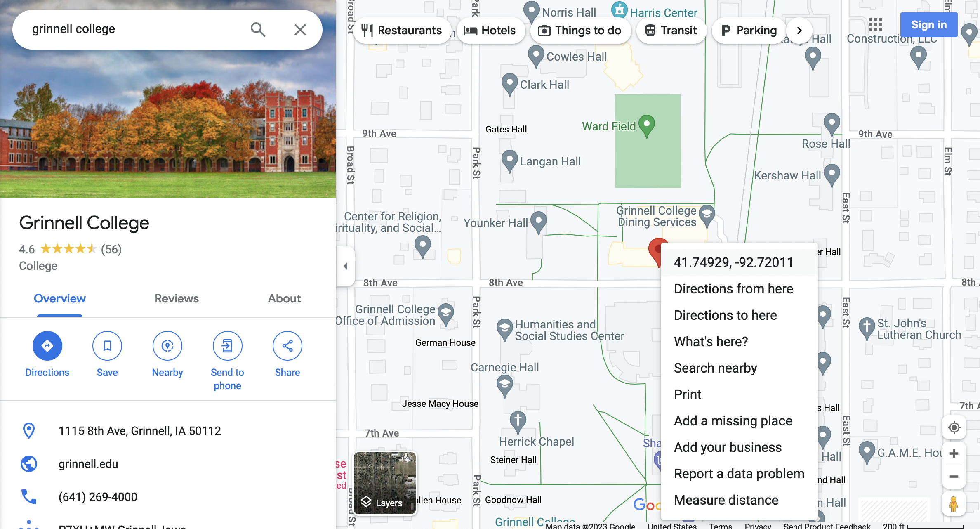The image size is (980, 529).
Task: Click the Nearby icon button
Action: tap(167, 346)
